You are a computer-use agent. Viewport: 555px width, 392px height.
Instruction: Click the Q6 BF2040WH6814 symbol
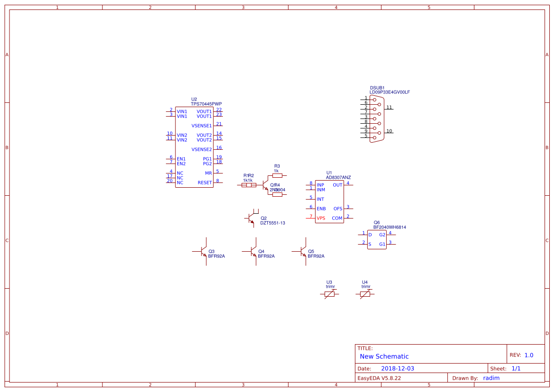coord(376,238)
